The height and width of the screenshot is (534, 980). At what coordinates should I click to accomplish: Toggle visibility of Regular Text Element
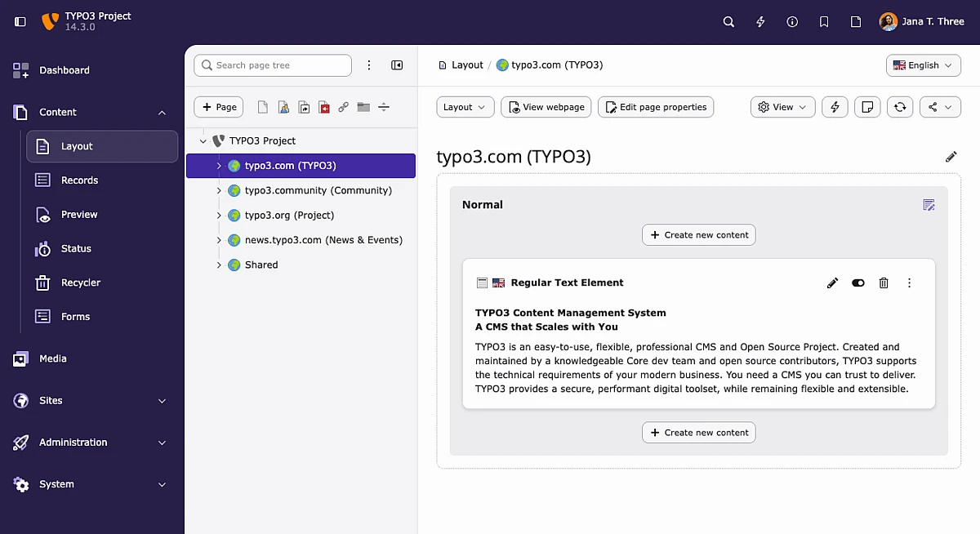coord(857,283)
